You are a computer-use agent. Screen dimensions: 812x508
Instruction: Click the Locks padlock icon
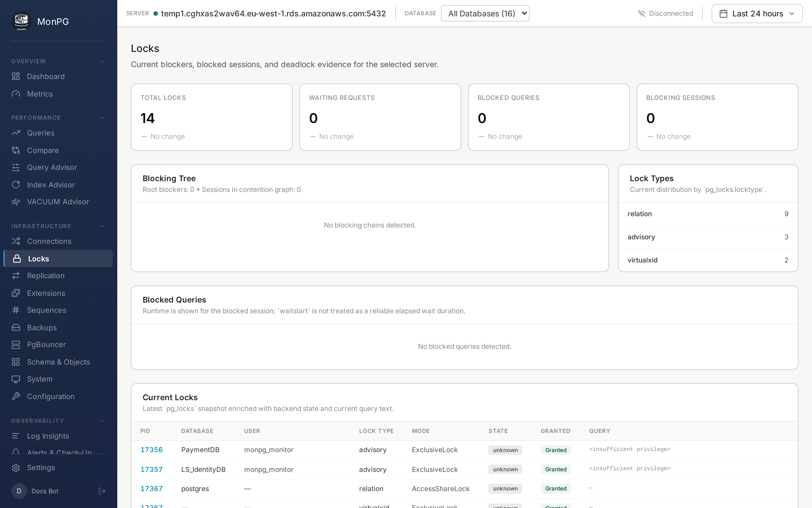point(17,259)
